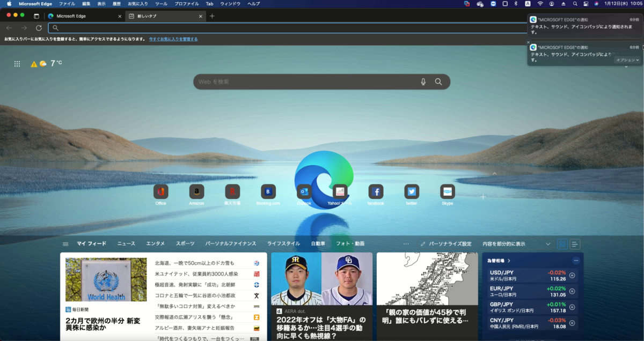Screen dimensions: 644x341
Task: Select the パーソナルファイナンス feed tab
Action: click(x=231, y=244)
